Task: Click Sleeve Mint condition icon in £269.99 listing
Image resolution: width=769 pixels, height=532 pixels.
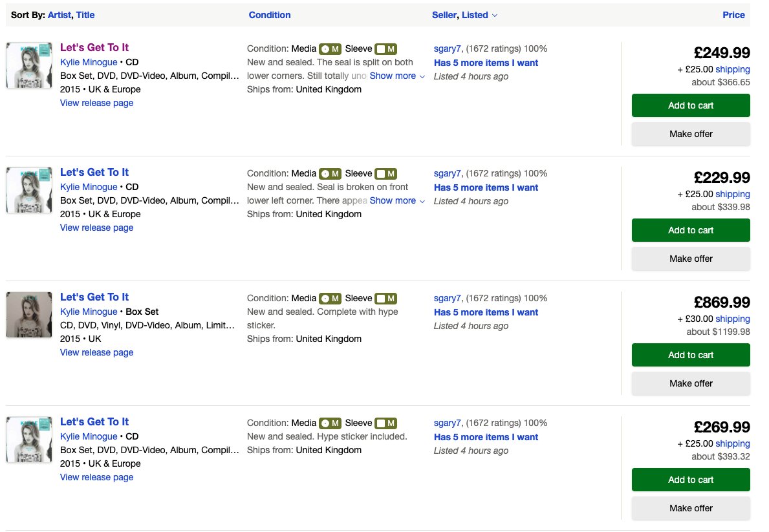Action: pyautogui.click(x=386, y=423)
